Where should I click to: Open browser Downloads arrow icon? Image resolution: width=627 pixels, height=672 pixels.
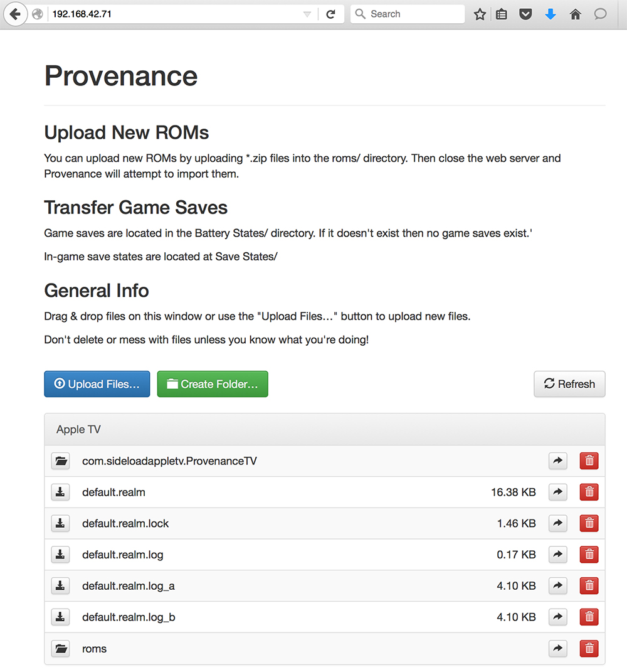tap(551, 14)
